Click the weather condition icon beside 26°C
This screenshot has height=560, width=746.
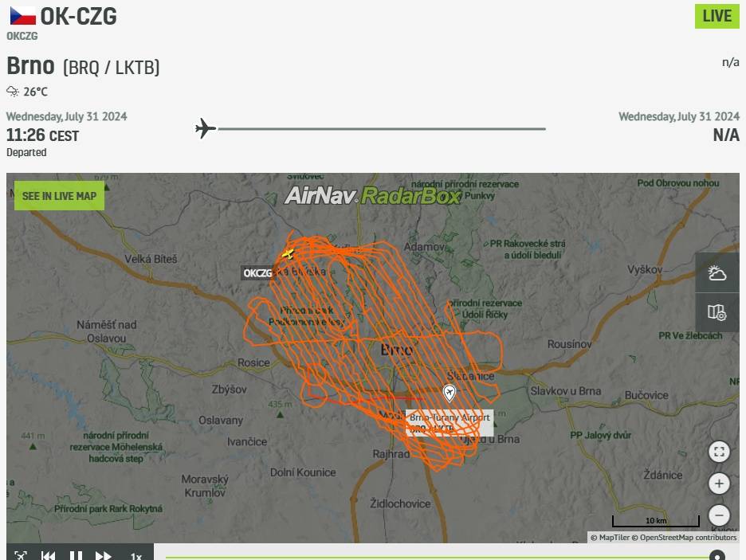(13, 92)
